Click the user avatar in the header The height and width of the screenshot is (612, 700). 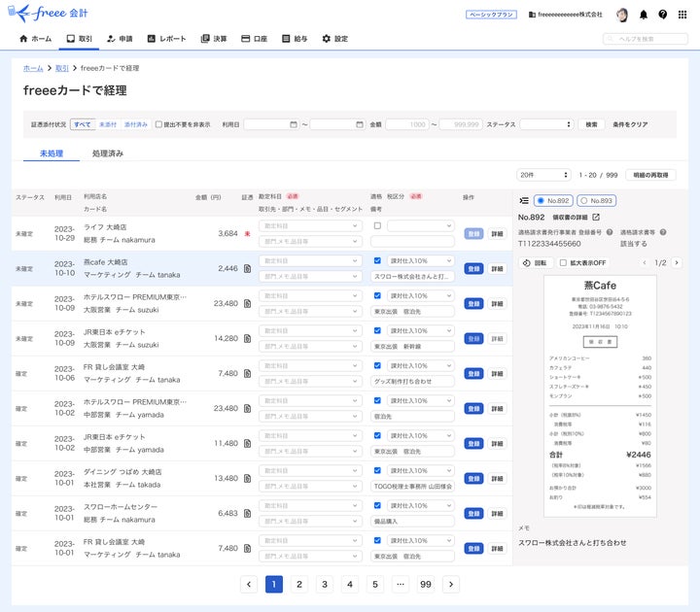[622, 15]
